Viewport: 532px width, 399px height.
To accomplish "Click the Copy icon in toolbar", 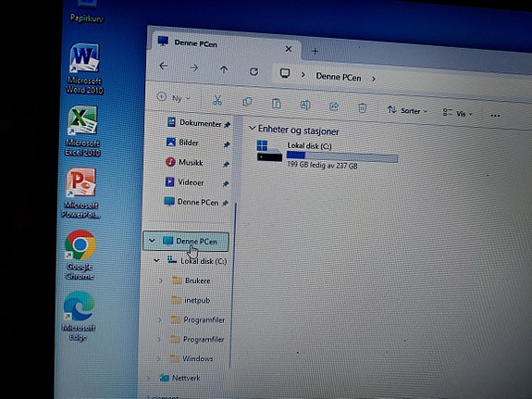I will (247, 102).
